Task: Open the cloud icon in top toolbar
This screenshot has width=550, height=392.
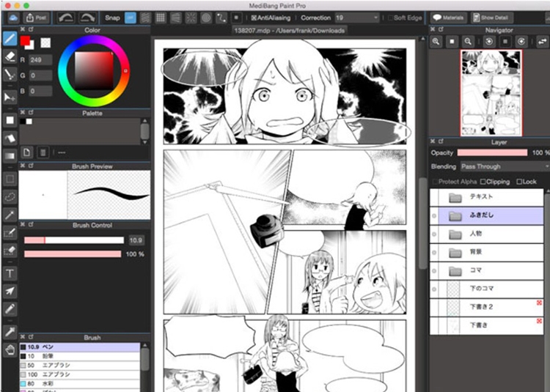Action: pos(13,18)
